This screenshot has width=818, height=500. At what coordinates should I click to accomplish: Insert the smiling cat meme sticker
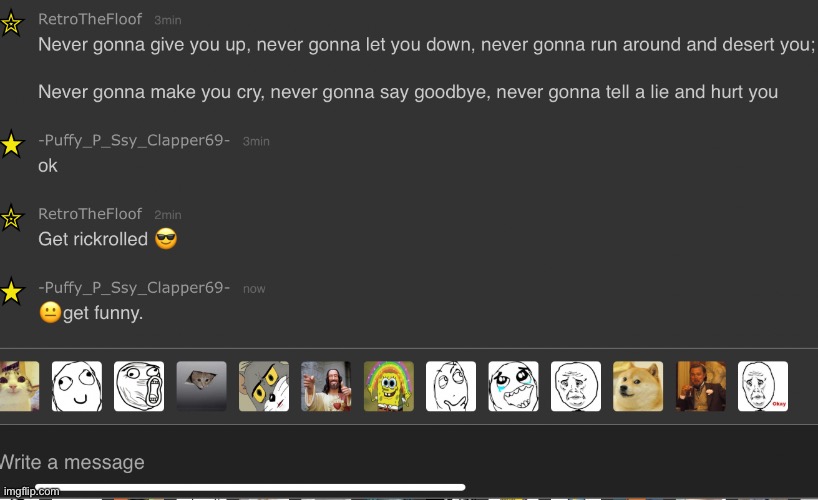(x=19, y=386)
